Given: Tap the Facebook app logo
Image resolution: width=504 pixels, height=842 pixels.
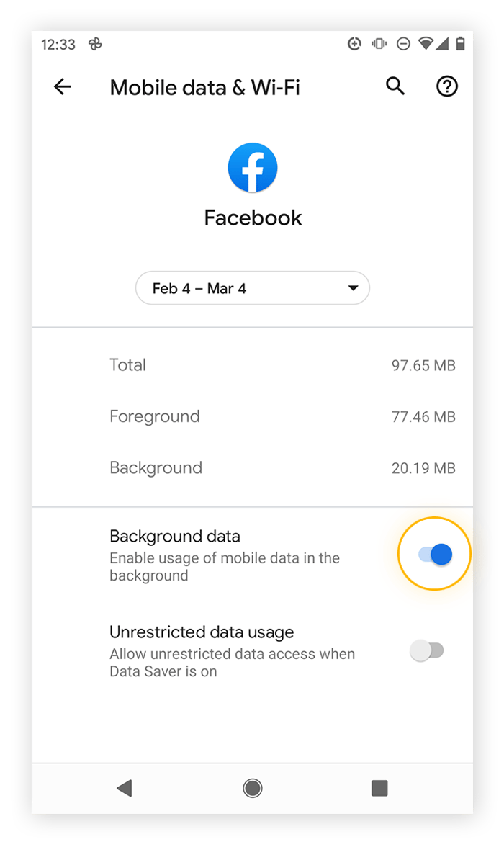Looking at the screenshot, I should (252, 168).
